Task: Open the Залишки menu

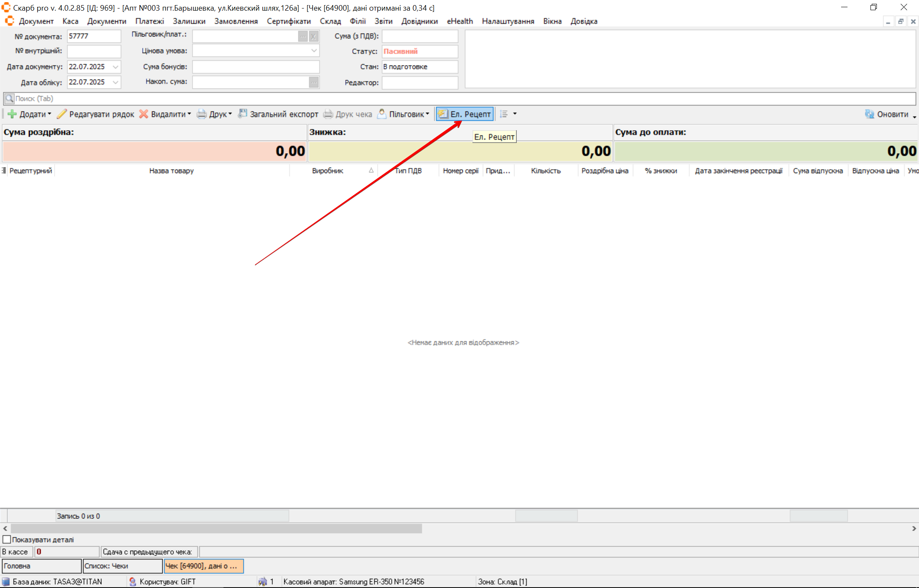Action: [x=189, y=21]
